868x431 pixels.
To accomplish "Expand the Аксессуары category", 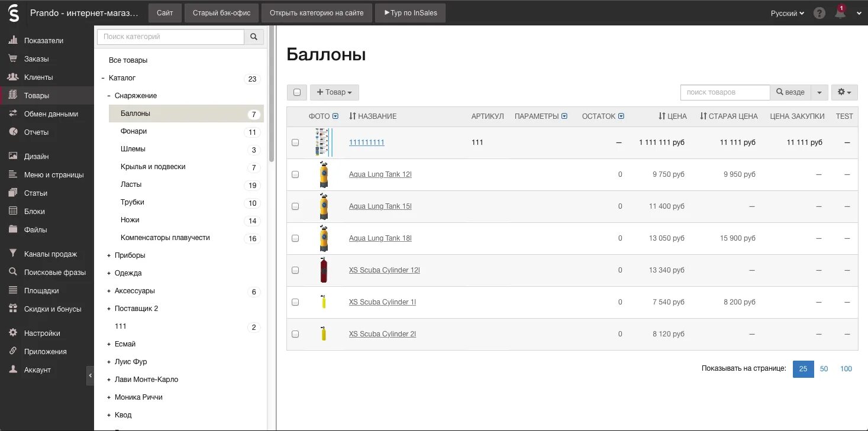I will pos(109,291).
